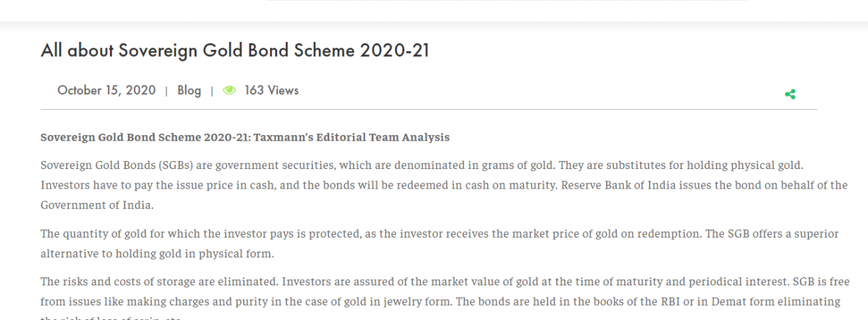868x320 pixels.
Task: Click the bold Taxmann's Editorial Team Analysis subheading
Action: tap(245, 137)
